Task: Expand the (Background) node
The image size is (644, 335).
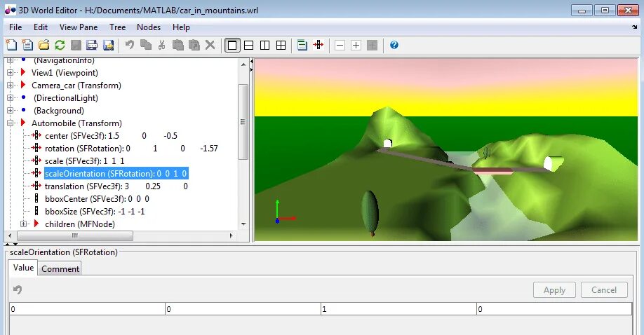Action: (10, 111)
